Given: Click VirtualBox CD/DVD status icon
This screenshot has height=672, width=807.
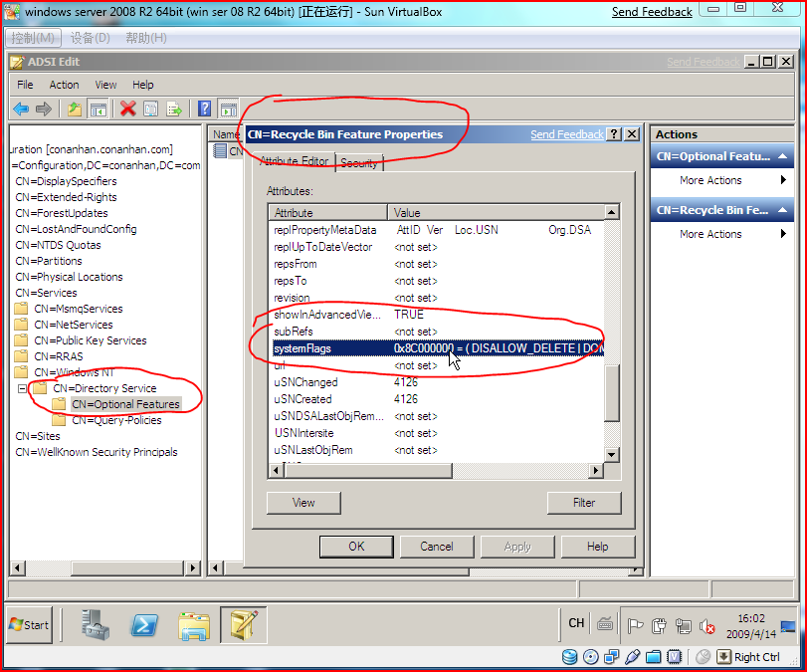Looking at the screenshot, I should 590,657.
